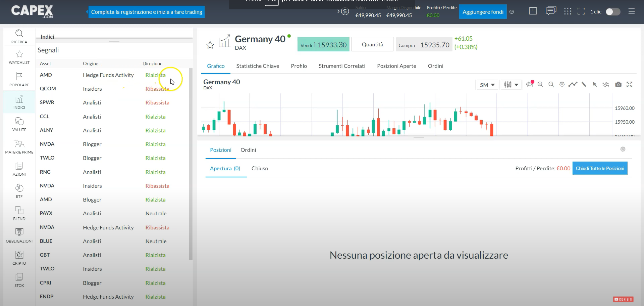The width and height of the screenshot is (644, 306).
Task: Select the cursor pointer tool
Action: 595,84
